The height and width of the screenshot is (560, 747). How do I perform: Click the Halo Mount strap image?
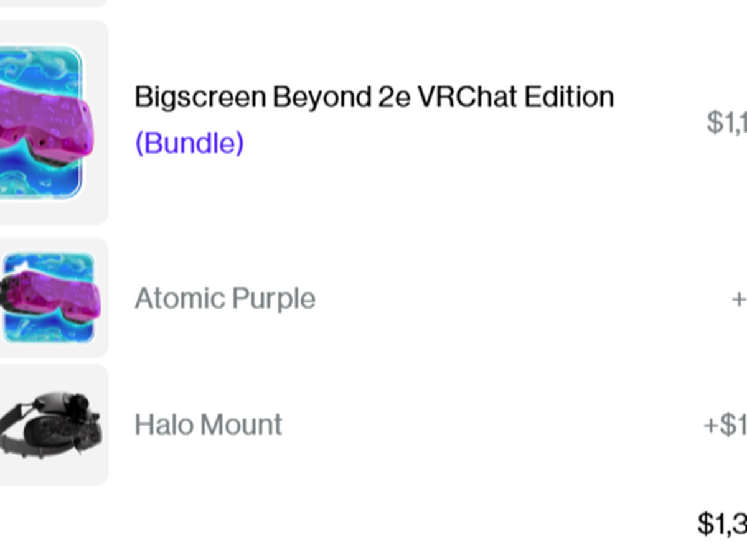click(x=50, y=423)
